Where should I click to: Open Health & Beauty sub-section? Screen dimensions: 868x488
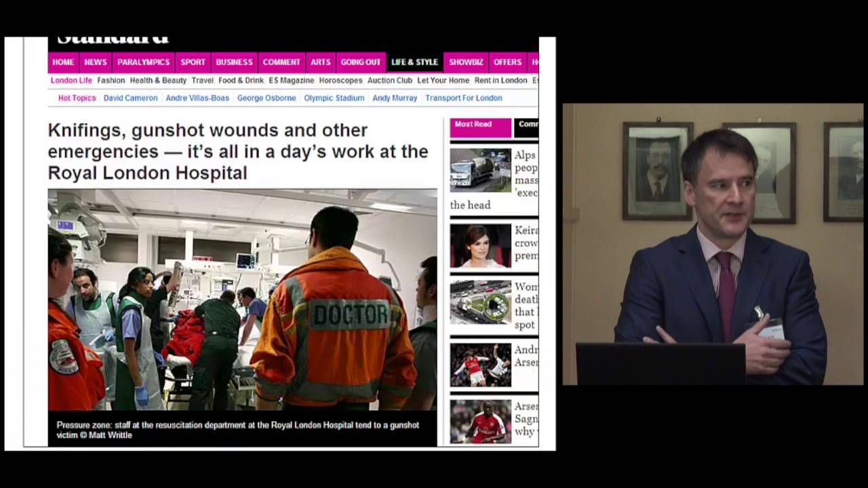(158, 80)
